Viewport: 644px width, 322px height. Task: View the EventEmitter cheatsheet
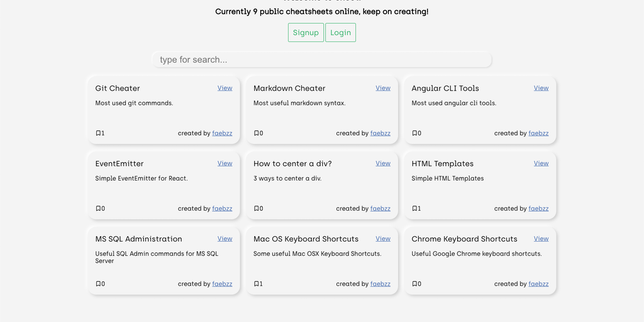pyautogui.click(x=225, y=164)
